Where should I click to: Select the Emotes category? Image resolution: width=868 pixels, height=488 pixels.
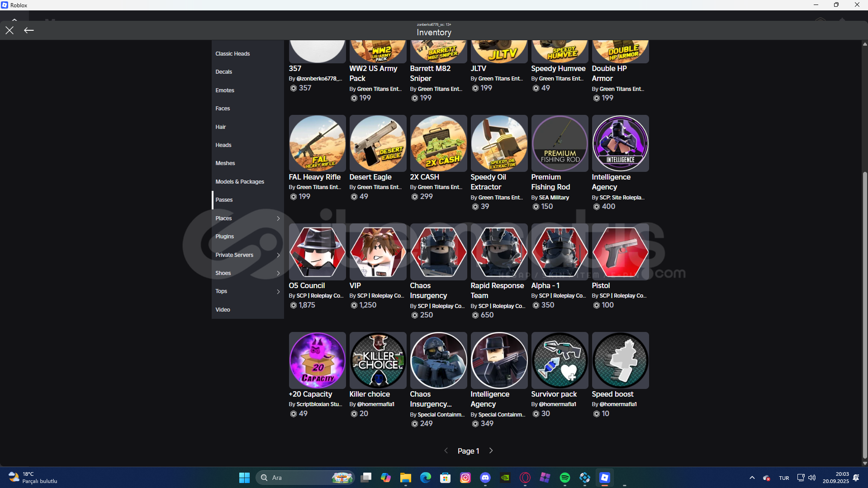(248, 90)
